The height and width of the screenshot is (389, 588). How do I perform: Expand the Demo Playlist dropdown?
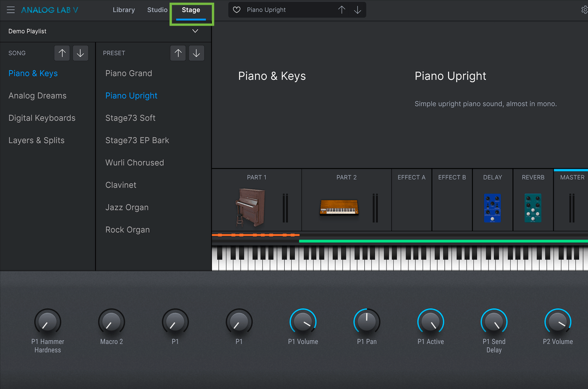pyautogui.click(x=195, y=31)
